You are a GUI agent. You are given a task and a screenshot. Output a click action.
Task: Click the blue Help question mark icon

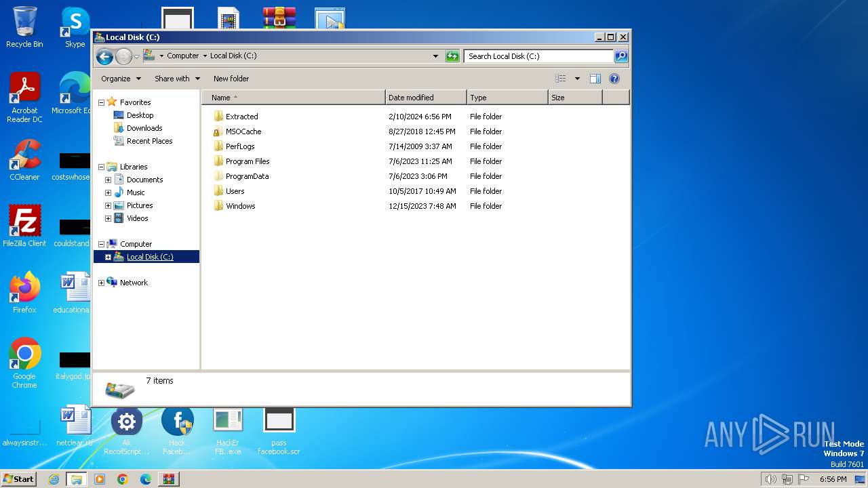[614, 79]
